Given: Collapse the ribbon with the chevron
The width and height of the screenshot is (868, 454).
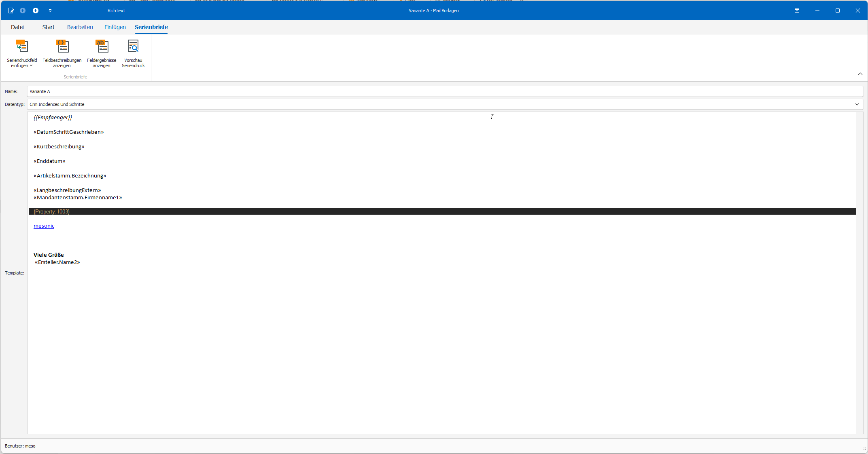Looking at the screenshot, I should pos(860,74).
